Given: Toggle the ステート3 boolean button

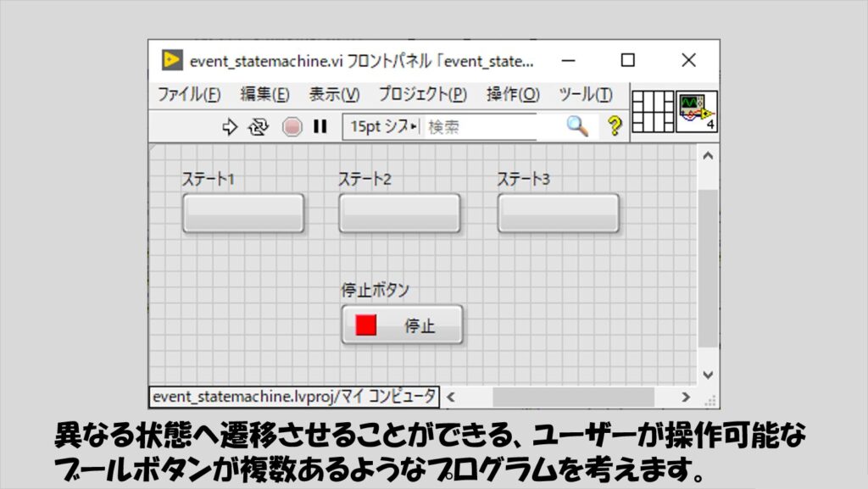Looking at the screenshot, I should (x=558, y=213).
